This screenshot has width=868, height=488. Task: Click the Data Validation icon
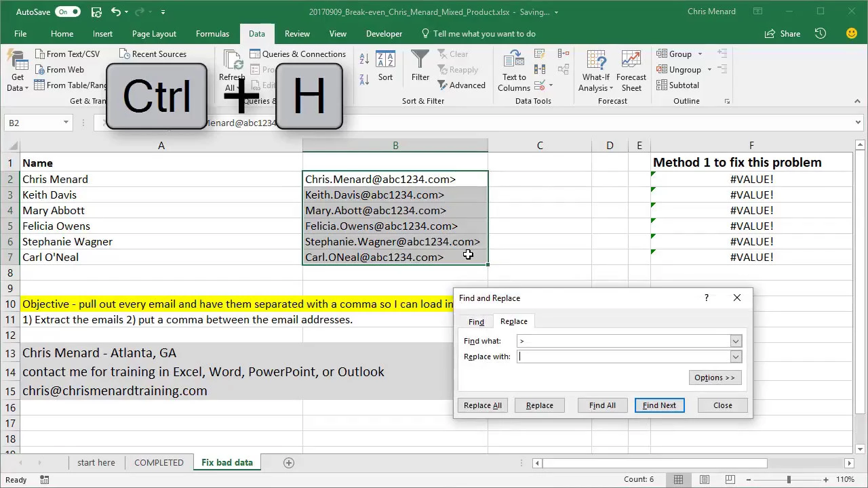coord(539,85)
